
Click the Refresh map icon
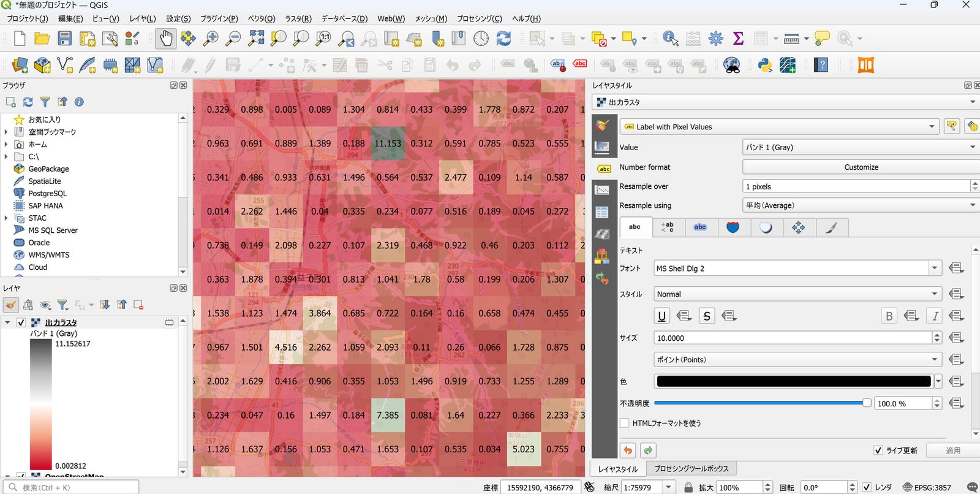click(503, 39)
